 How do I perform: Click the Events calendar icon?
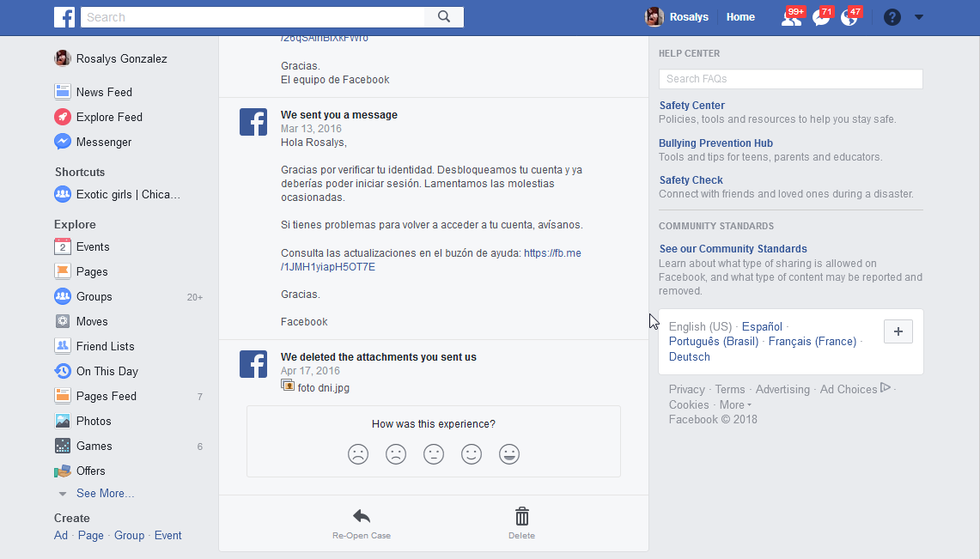63,246
